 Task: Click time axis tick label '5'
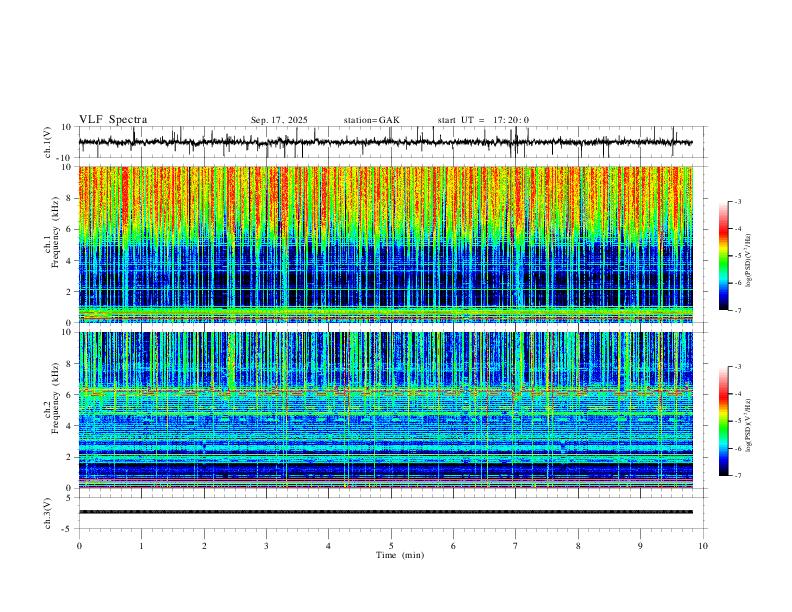point(391,546)
